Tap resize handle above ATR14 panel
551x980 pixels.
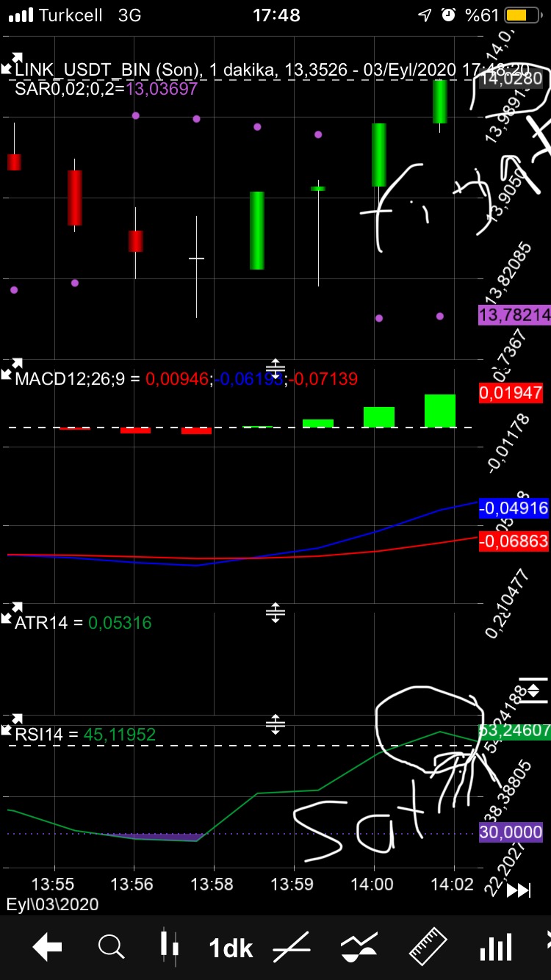pyautogui.click(x=275, y=613)
